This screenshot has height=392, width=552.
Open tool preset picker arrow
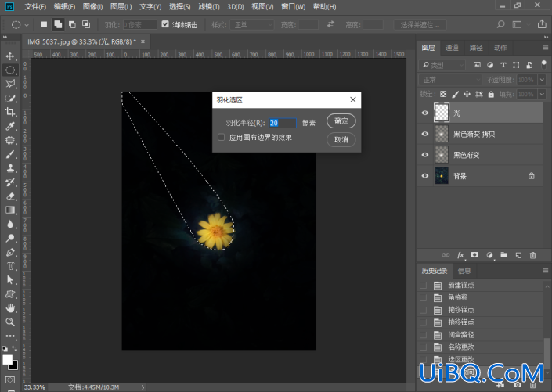[x=27, y=25]
